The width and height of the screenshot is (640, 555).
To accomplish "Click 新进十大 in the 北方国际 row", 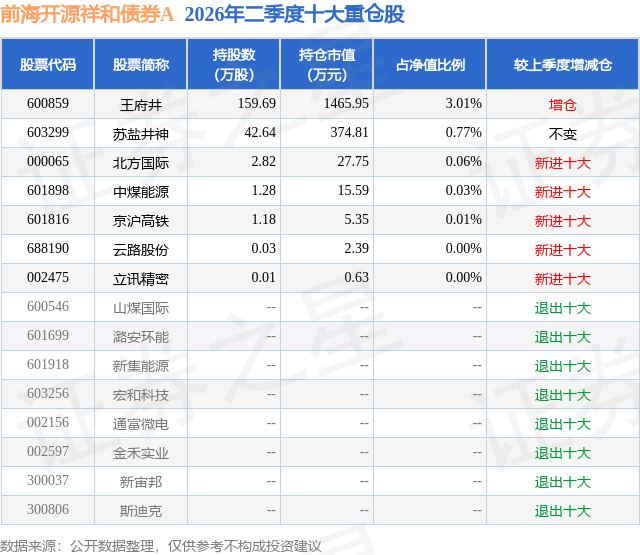I will coord(563,163).
